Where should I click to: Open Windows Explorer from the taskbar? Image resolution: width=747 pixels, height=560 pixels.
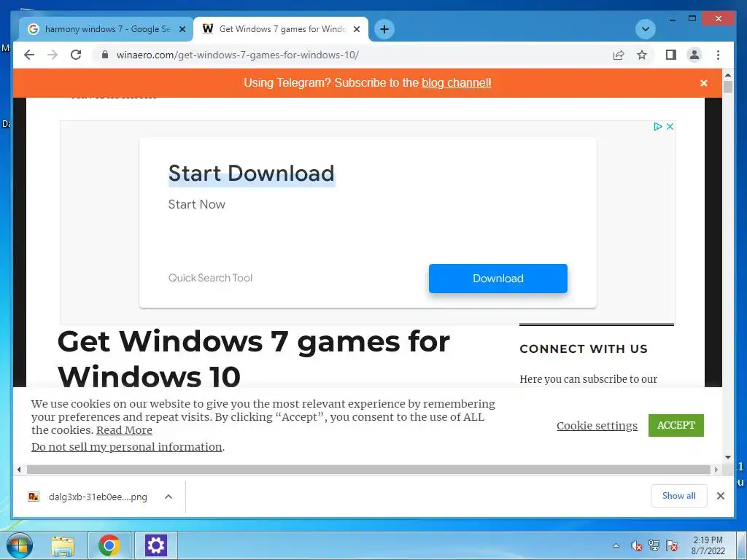pyautogui.click(x=63, y=545)
